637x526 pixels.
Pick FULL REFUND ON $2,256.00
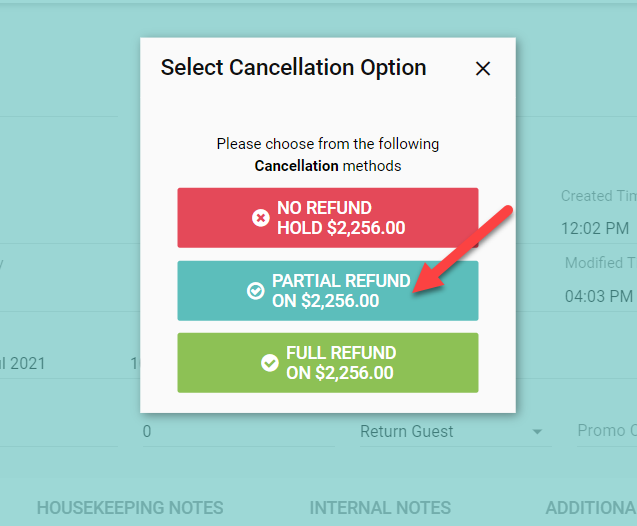(328, 362)
